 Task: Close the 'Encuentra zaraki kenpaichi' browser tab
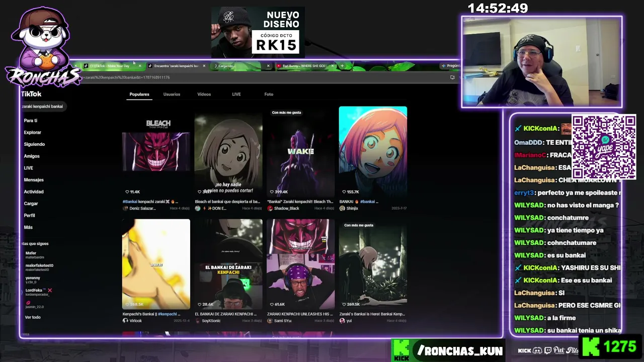tap(204, 66)
